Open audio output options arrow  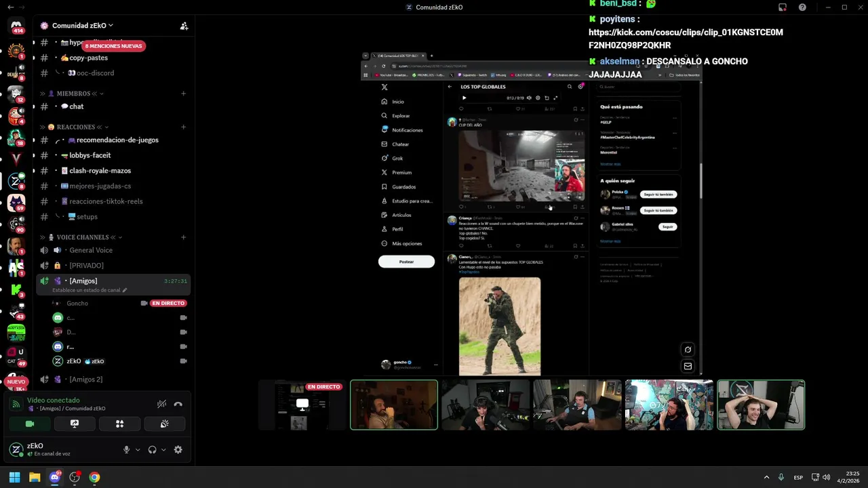[x=163, y=450]
